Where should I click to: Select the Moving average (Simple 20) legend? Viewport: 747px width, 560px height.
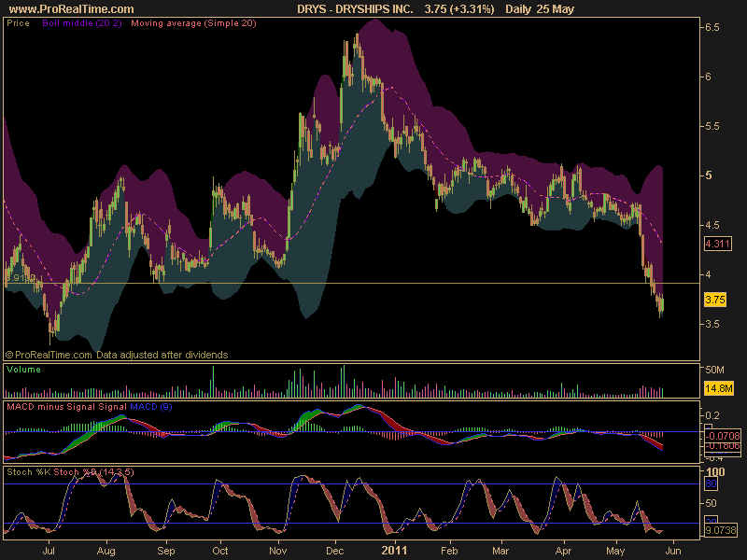click(x=193, y=22)
